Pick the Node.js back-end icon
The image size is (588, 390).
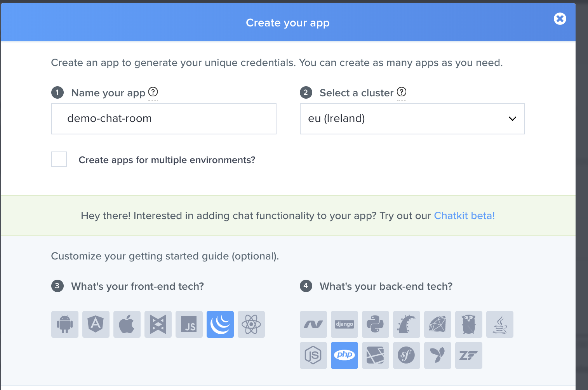[313, 355]
